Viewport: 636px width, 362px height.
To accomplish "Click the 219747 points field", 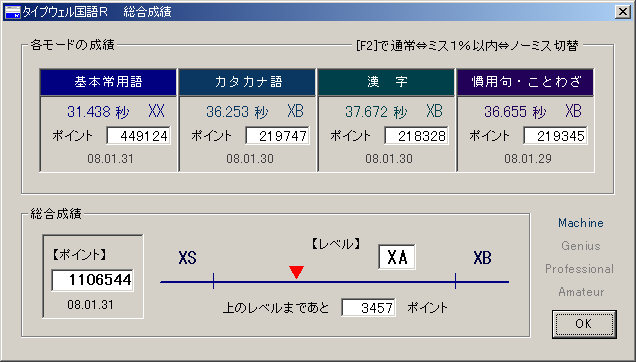I will [x=277, y=136].
